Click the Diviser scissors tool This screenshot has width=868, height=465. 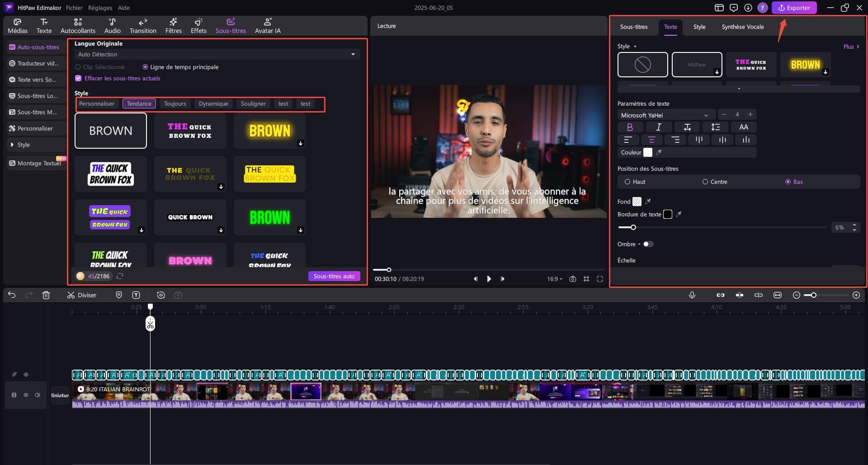point(82,295)
